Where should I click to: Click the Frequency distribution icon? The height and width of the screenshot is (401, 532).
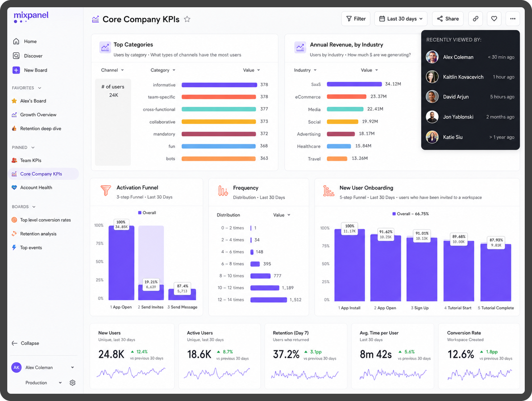coord(223,190)
